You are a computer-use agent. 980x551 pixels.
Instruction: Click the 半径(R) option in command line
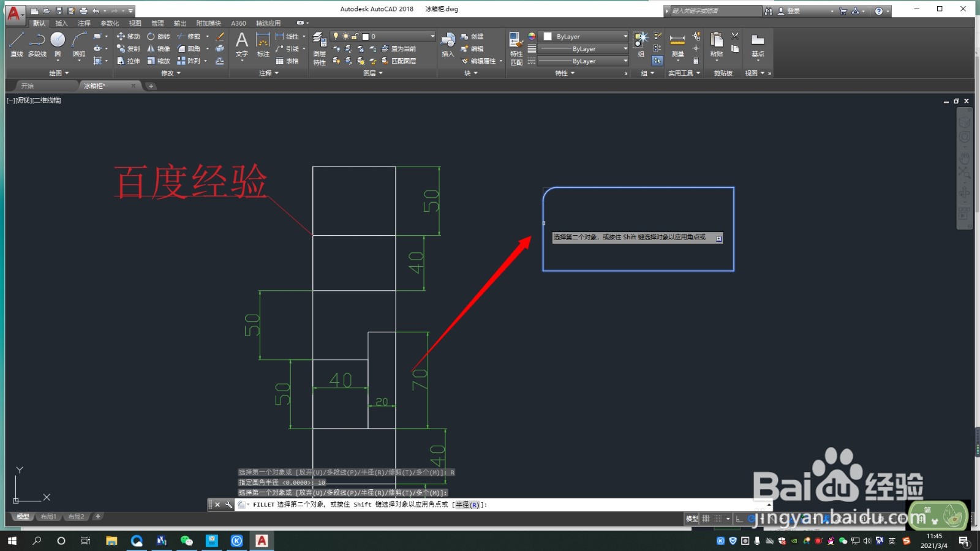coord(467,505)
